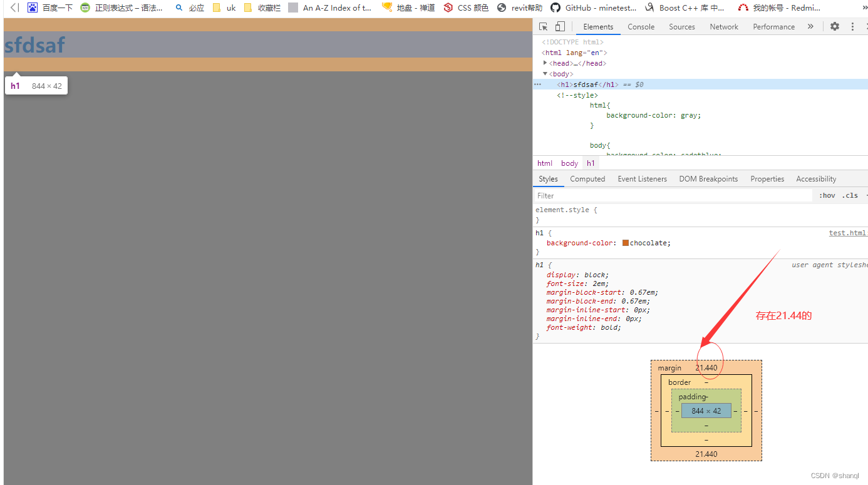Click the style comment node

577,95
